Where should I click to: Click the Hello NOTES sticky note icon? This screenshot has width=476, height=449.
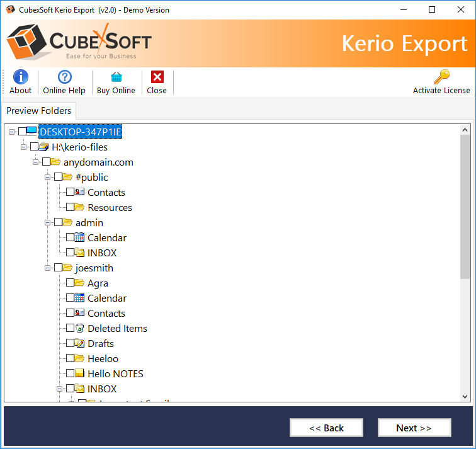tap(79, 373)
